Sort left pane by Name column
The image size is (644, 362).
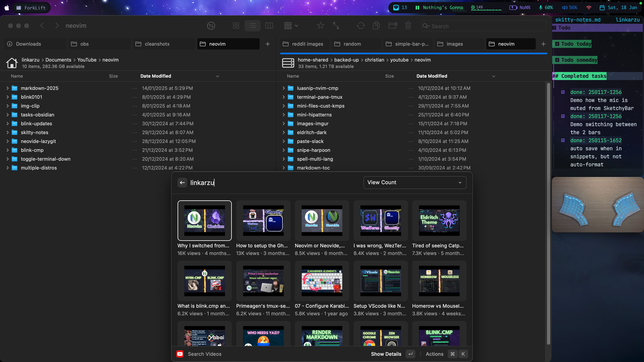click(17, 76)
